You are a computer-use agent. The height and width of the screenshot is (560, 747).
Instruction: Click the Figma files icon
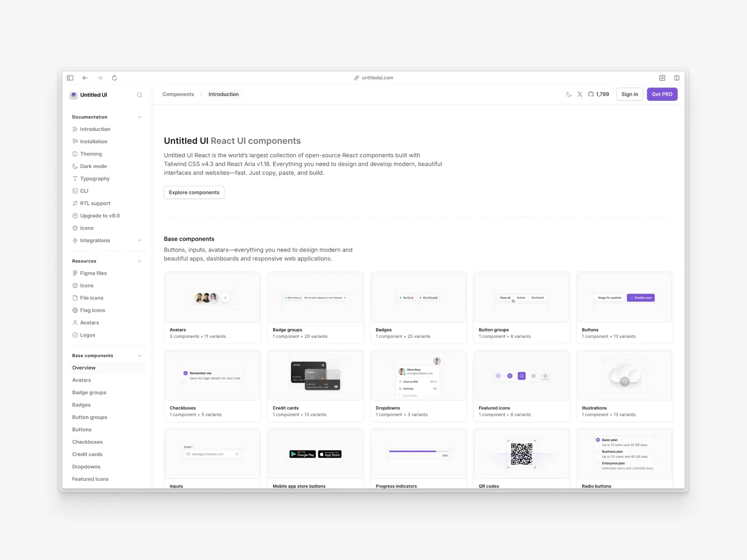coord(75,273)
